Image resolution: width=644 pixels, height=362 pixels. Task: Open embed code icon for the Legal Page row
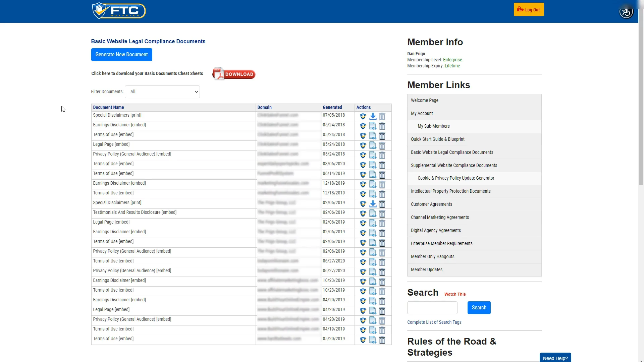(x=373, y=145)
